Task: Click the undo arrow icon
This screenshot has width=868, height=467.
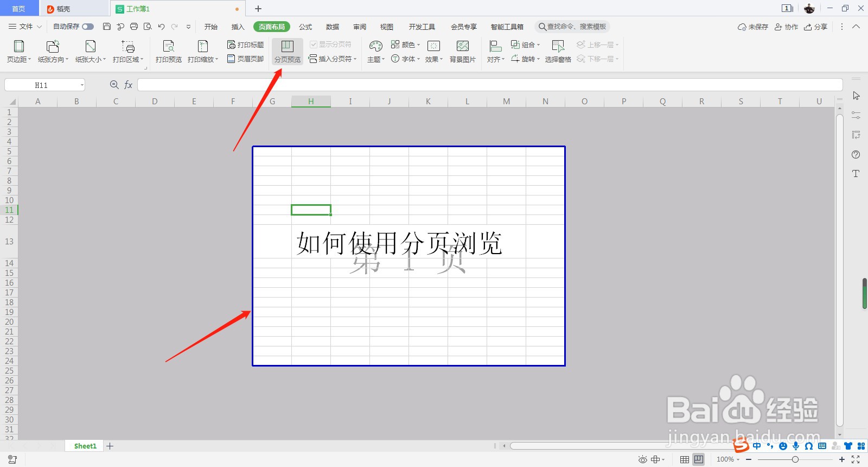Action: [161, 27]
